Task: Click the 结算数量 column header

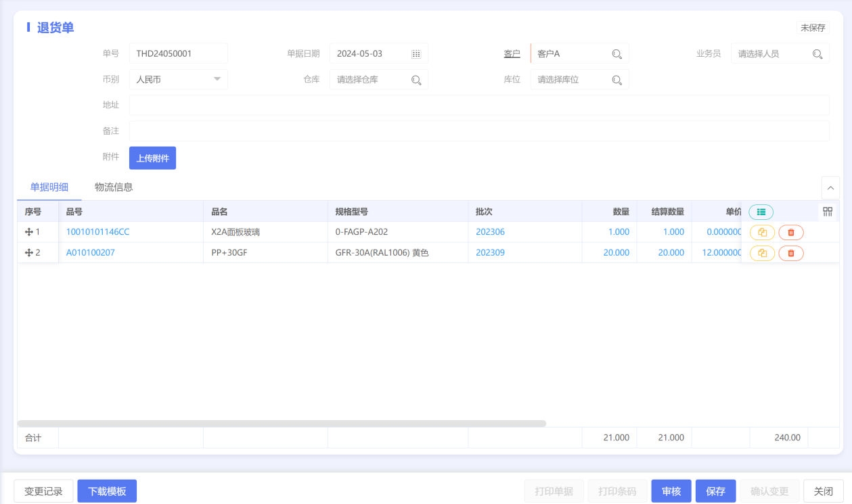Action: pyautogui.click(x=664, y=211)
